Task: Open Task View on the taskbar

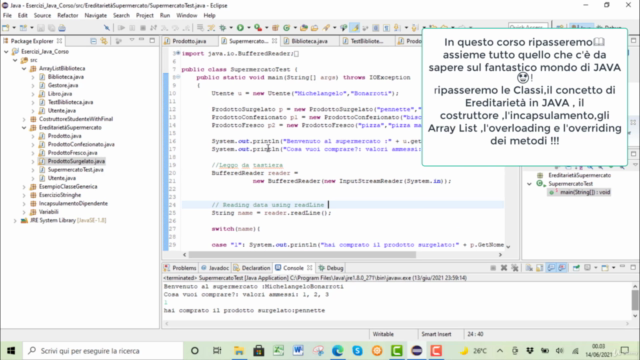Action: pyautogui.click(x=217, y=351)
